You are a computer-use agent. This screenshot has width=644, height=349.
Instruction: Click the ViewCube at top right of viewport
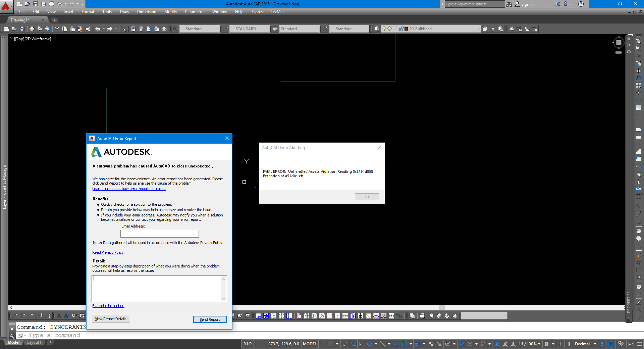[619, 43]
